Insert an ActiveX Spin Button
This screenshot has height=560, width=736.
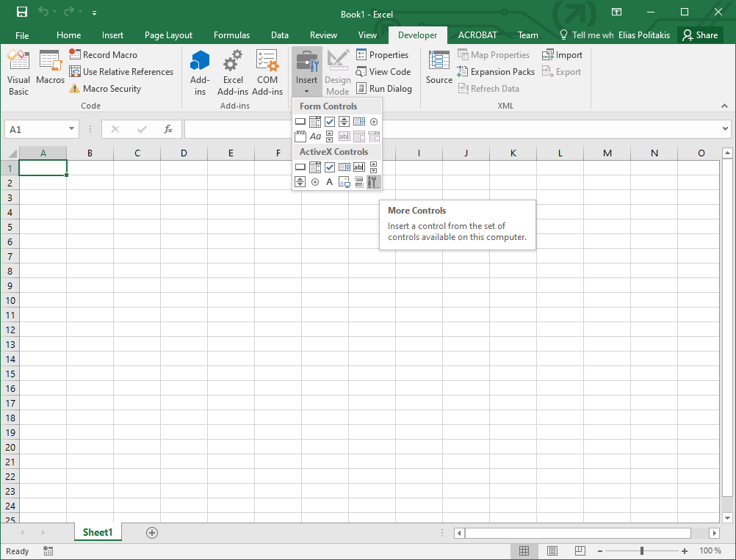(x=300, y=182)
